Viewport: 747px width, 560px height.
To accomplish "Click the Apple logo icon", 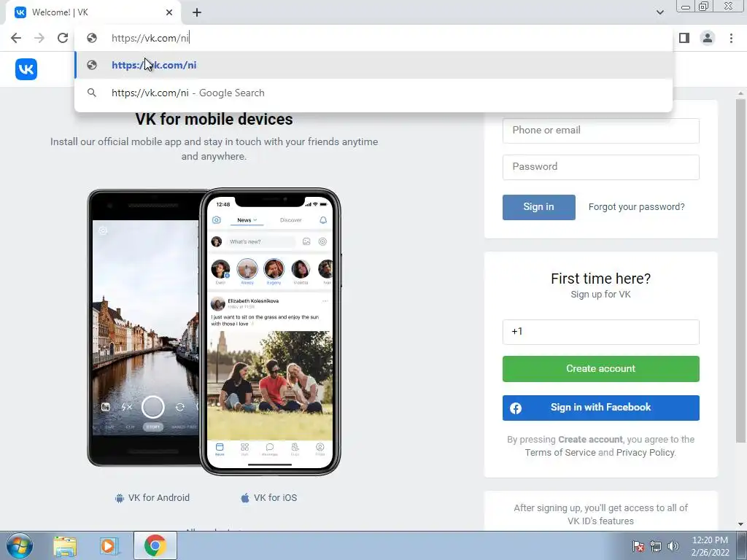I will [x=245, y=498].
